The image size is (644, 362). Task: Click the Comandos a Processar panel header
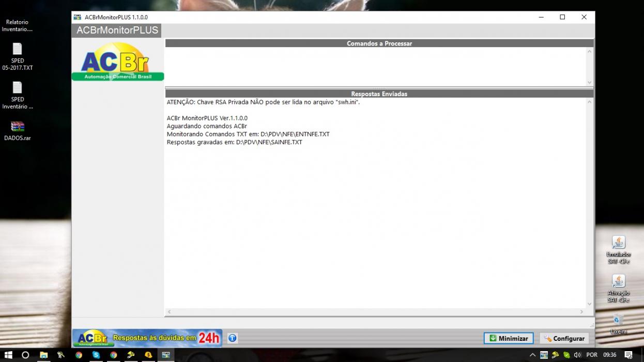point(379,43)
